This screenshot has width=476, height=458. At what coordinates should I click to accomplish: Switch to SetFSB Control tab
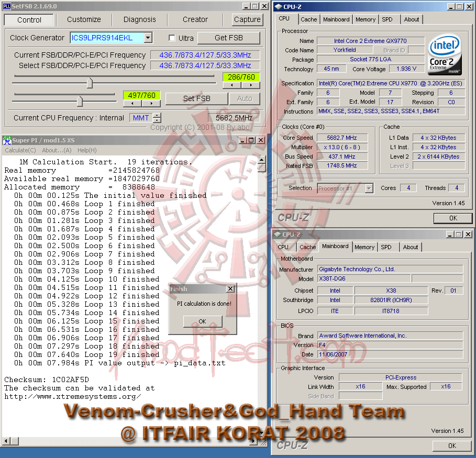click(29, 20)
